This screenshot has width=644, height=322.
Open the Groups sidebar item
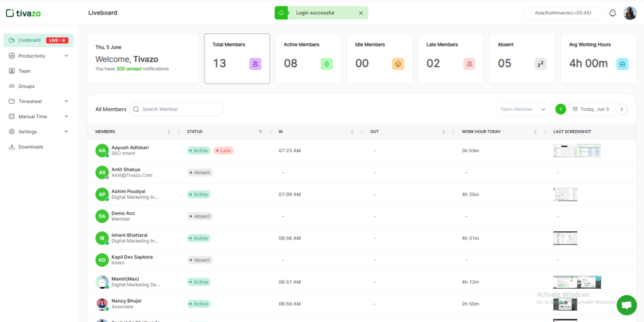coord(26,86)
